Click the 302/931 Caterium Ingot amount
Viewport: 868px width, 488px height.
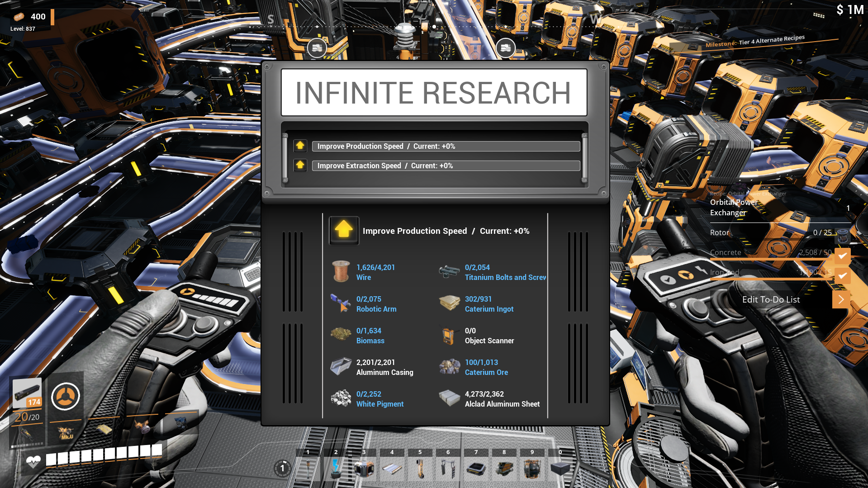(x=478, y=299)
